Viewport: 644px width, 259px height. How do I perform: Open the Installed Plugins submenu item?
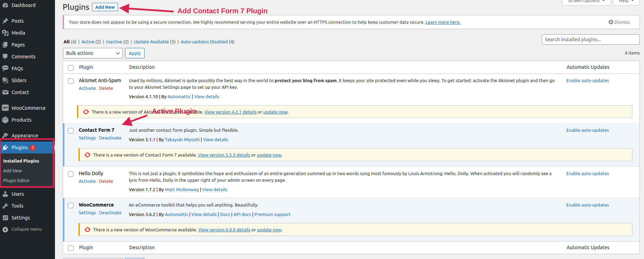pyautogui.click(x=21, y=161)
